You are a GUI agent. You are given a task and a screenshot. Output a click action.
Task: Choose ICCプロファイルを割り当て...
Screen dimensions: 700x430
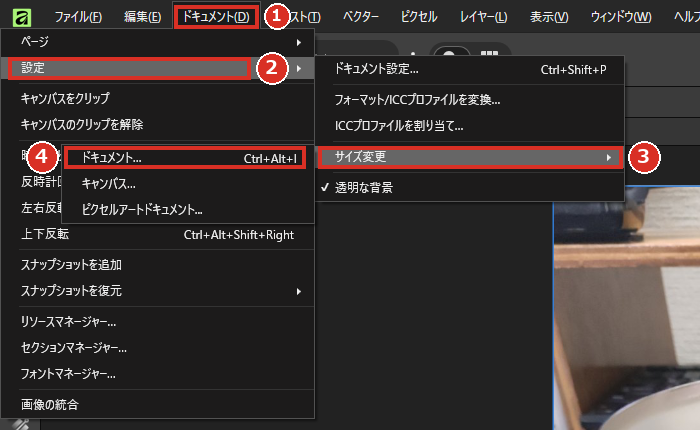click(470, 126)
